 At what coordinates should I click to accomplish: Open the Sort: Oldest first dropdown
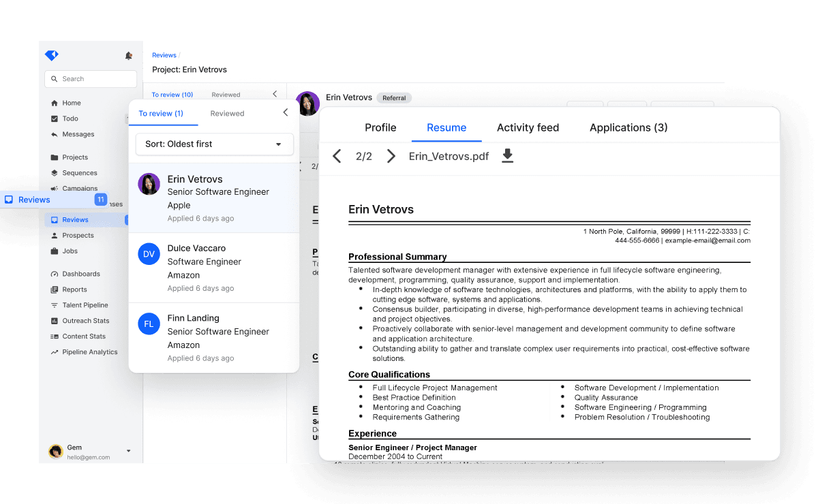pyautogui.click(x=214, y=144)
